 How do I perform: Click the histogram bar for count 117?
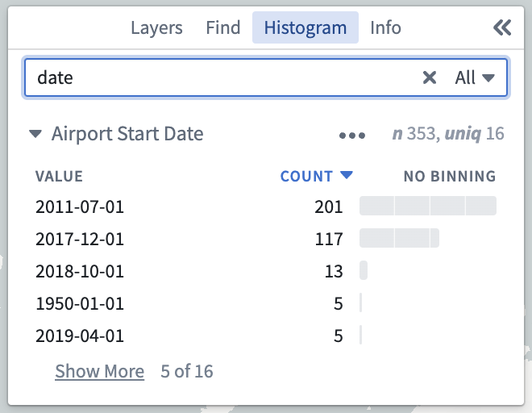pyautogui.click(x=399, y=238)
